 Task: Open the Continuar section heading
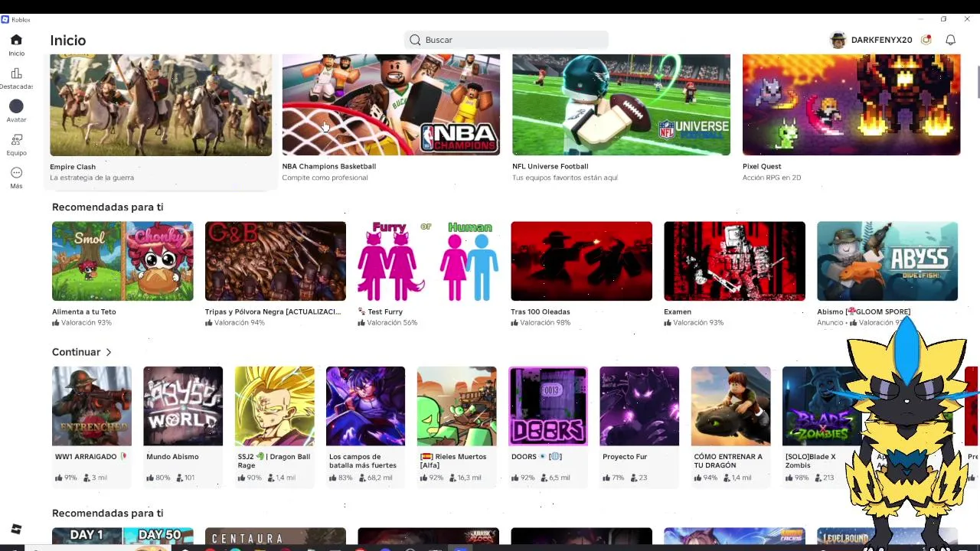tap(76, 352)
